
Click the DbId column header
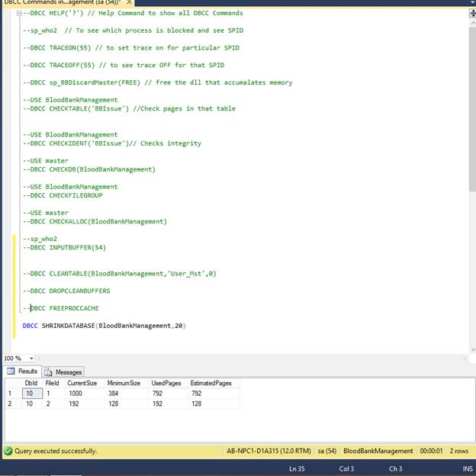[x=31, y=383]
